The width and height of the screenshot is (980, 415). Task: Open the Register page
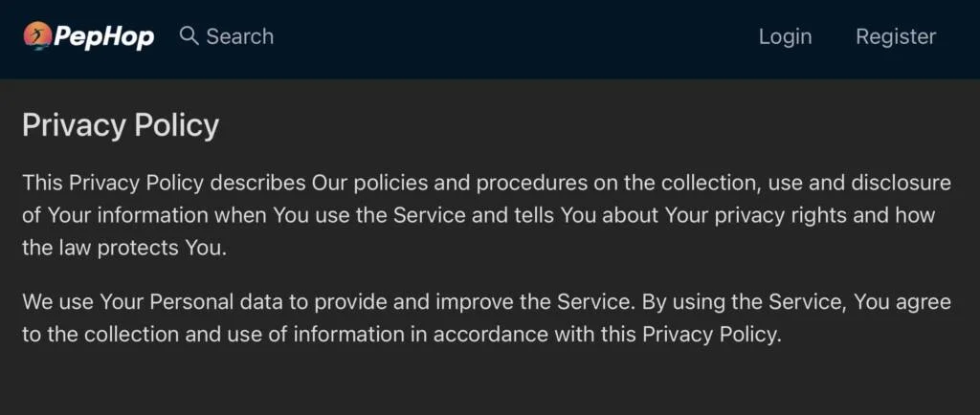coord(896,36)
